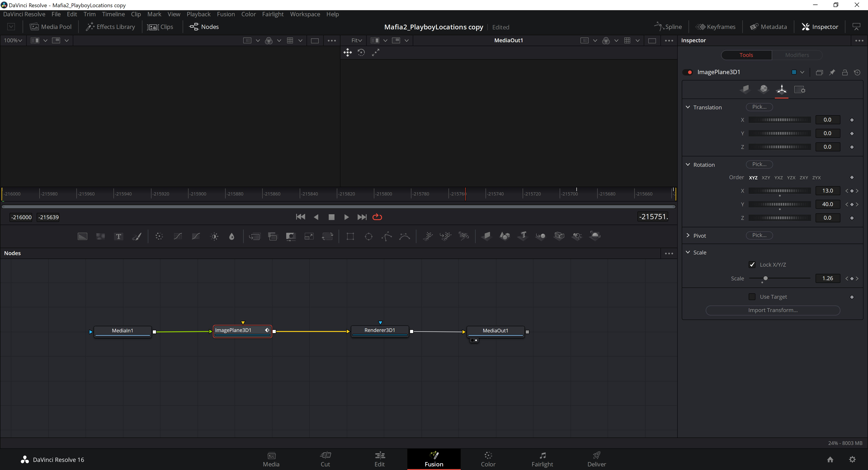Pin the ImagePlane3D1 inspector controls
The width and height of the screenshot is (868, 470).
832,72
